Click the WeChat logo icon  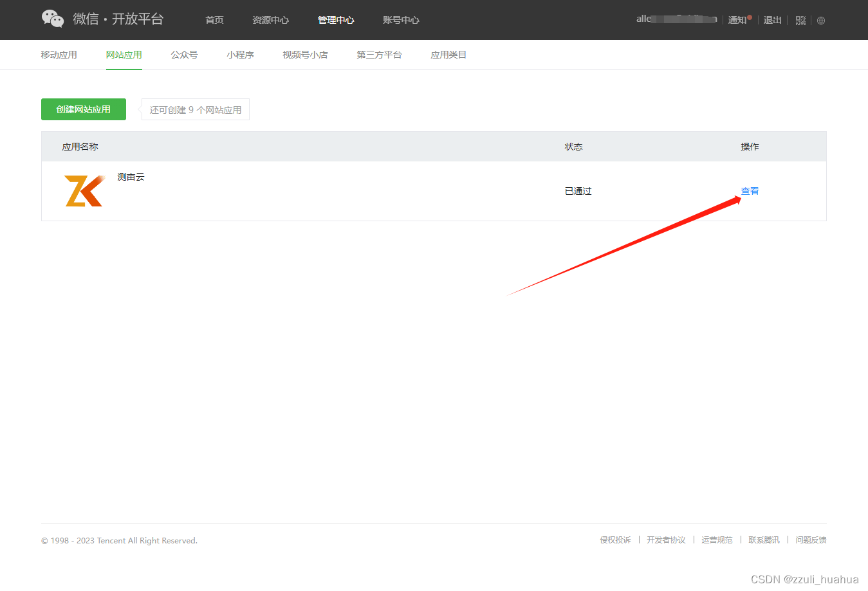point(53,19)
